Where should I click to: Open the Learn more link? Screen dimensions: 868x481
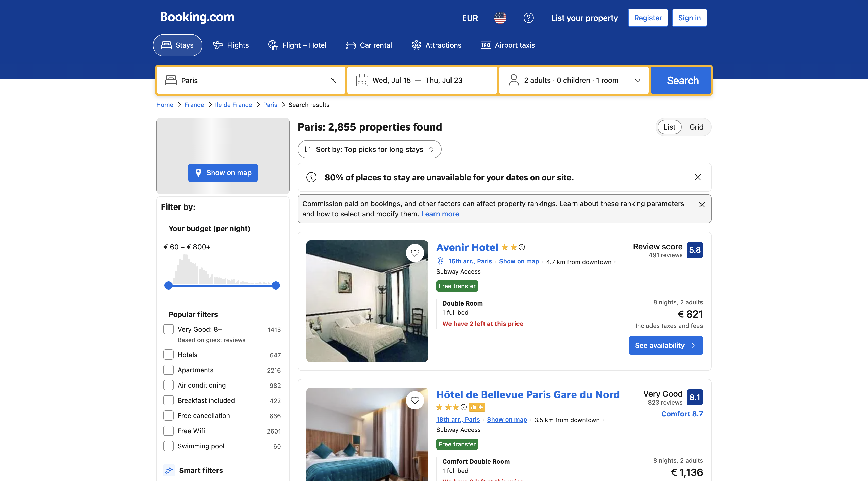coord(440,214)
